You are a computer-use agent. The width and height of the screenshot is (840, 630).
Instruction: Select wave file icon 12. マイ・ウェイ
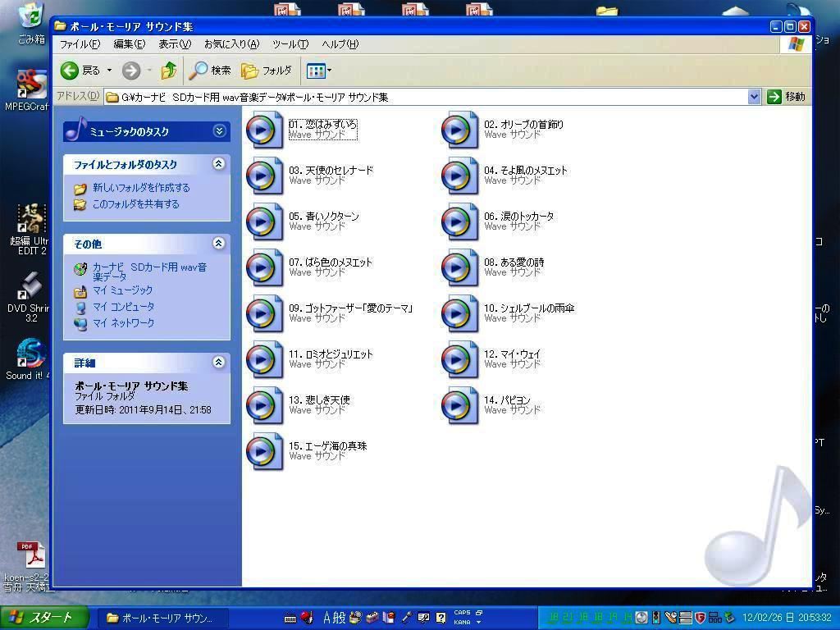pos(459,360)
